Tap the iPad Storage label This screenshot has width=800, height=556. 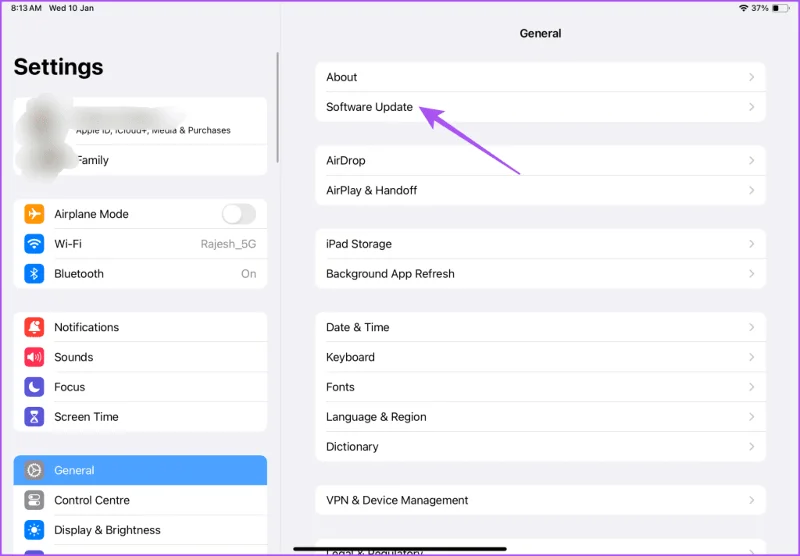pyautogui.click(x=359, y=244)
